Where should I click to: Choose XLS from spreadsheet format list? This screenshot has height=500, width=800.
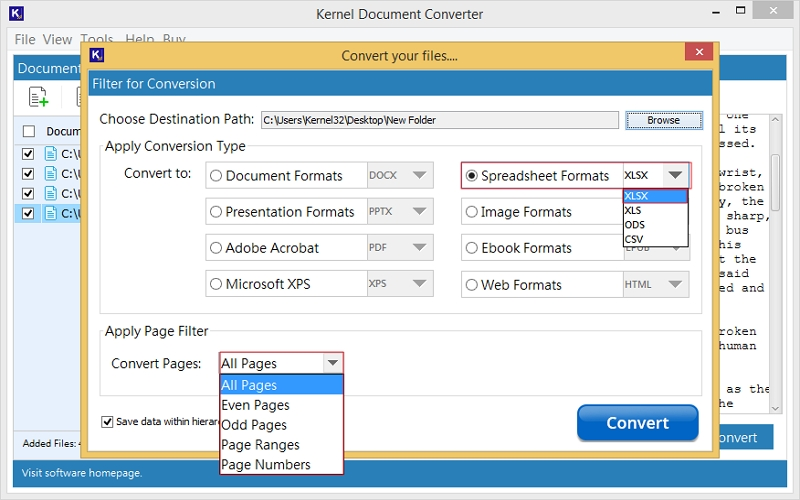655,210
